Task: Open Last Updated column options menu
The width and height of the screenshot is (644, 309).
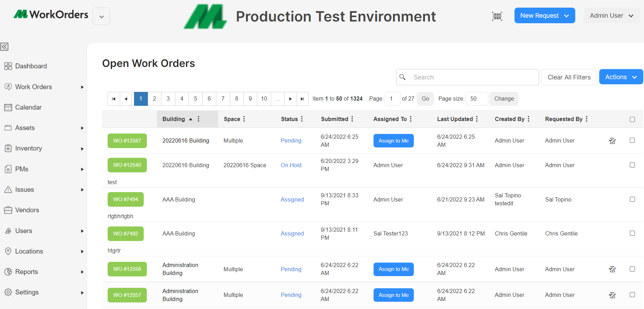Action: click(x=477, y=119)
